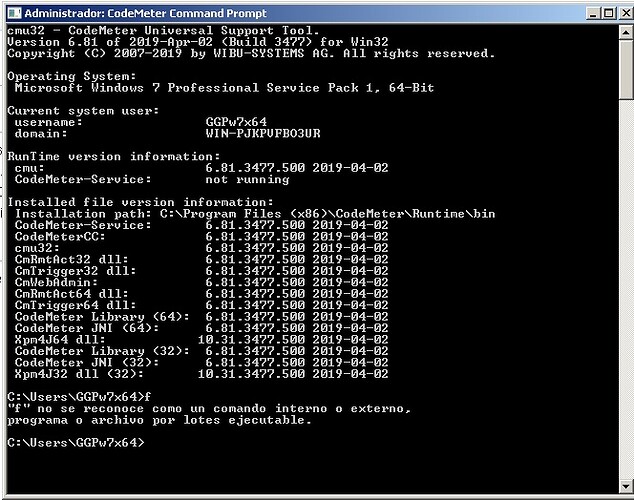Click the 'CodeMeter JNI (64):' row
This screenshot has height=500, width=634.
pyautogui.click(x=201, y=328)
